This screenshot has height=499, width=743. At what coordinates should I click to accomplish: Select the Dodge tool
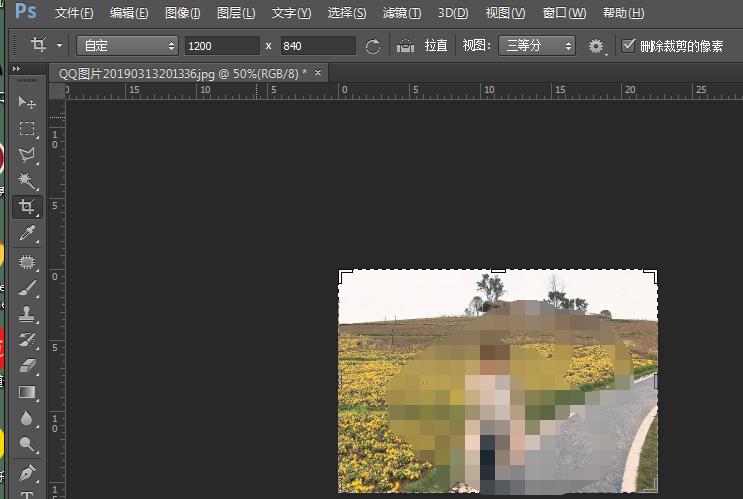click(x=27, y=445)
